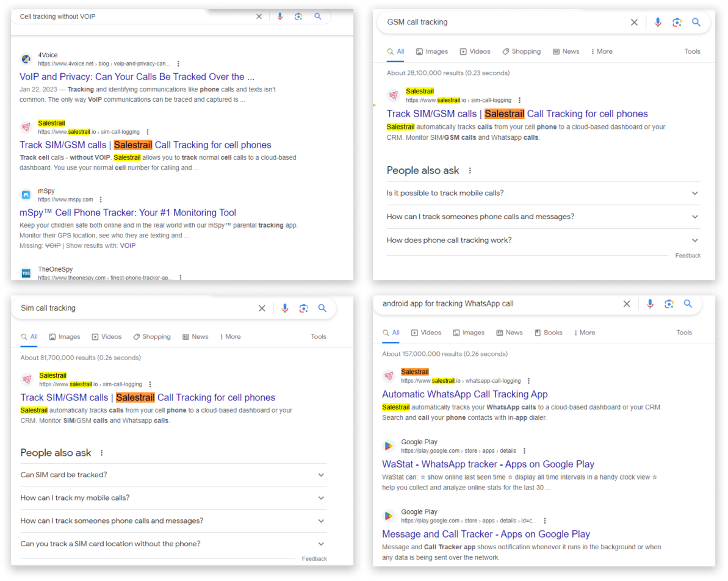Screen dimensions: 728x581
Task: Clear the 'GSM call tracking' search box
Action: (x=634, y=23)
